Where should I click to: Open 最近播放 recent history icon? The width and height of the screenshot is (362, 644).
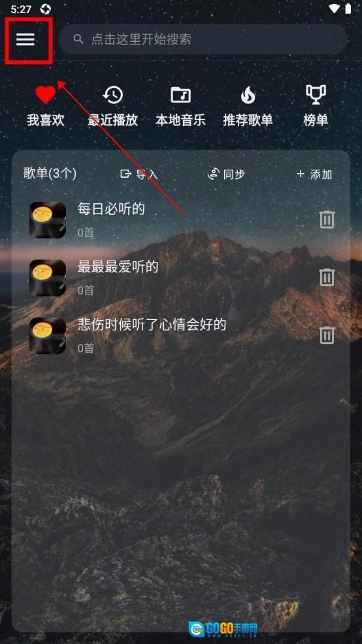[x=112, y=95]
